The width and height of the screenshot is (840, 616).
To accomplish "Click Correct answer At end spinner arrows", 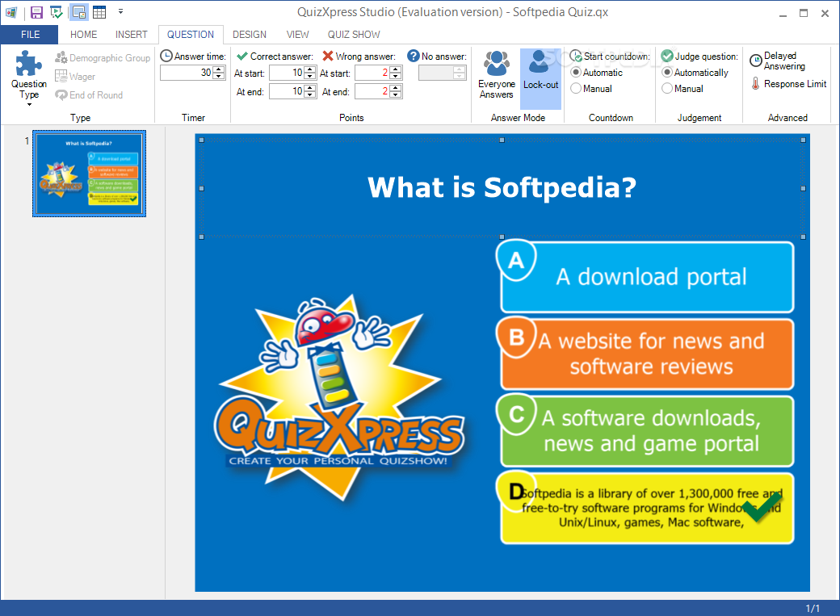I will 309,91.
